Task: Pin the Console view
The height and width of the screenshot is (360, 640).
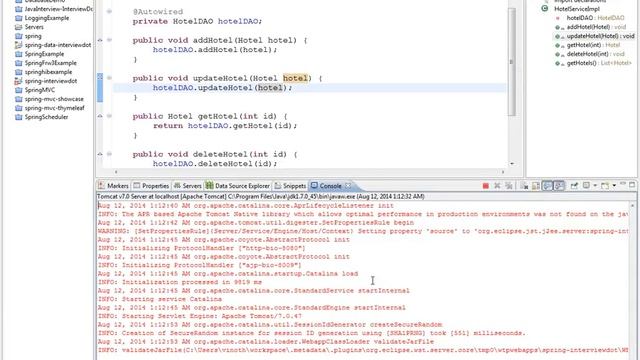Action: pyautogui.click(x=574, y=186)
